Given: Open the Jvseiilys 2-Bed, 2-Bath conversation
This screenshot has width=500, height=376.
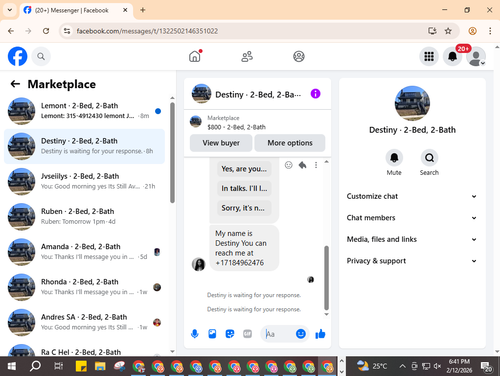Looking at the screenshot, I should pyautogui.click(x=84, y=181).
